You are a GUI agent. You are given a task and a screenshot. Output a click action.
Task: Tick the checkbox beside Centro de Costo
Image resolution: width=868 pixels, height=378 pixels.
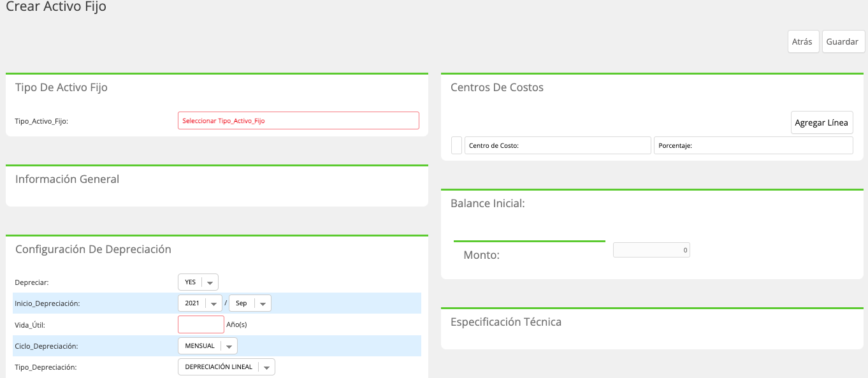tap(456, 145)
